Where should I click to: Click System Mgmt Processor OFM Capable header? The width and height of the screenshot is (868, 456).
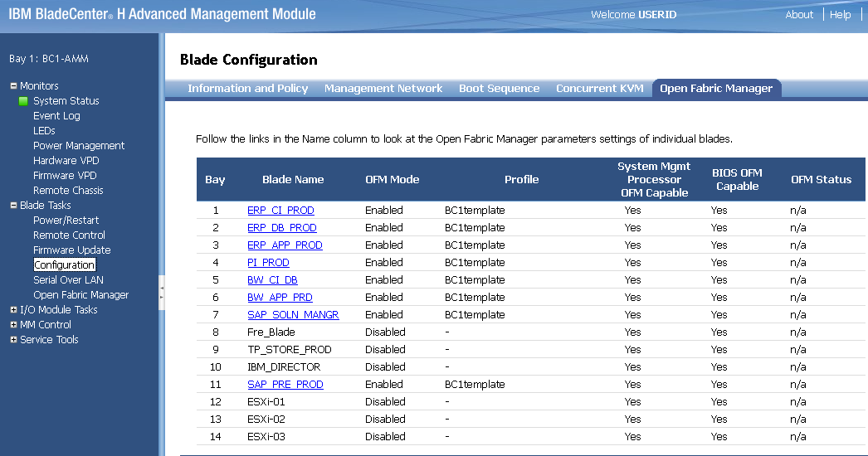pyautogui.click(x=654, y=179)
